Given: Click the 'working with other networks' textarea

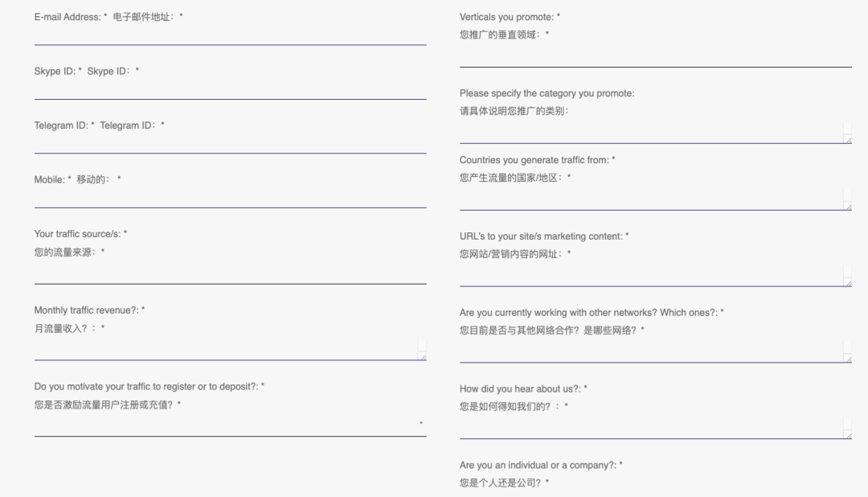Looking at the screenshot, I should click(649, 351).
